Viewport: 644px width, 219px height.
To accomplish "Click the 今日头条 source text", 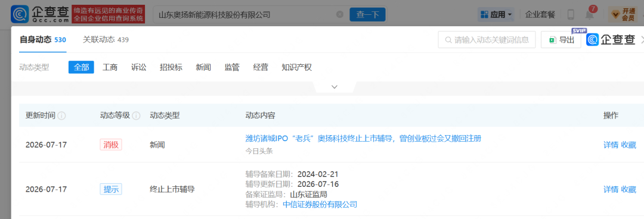I will coord(259,151).
